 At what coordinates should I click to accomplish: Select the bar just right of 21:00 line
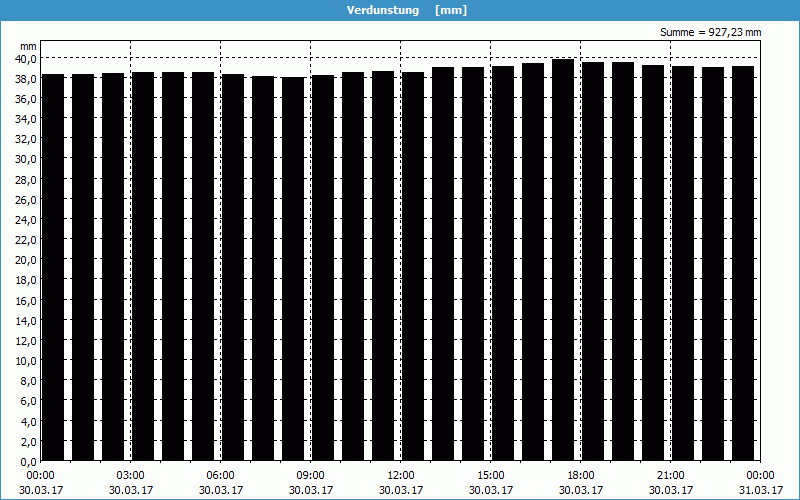click(x=683, y=264)
